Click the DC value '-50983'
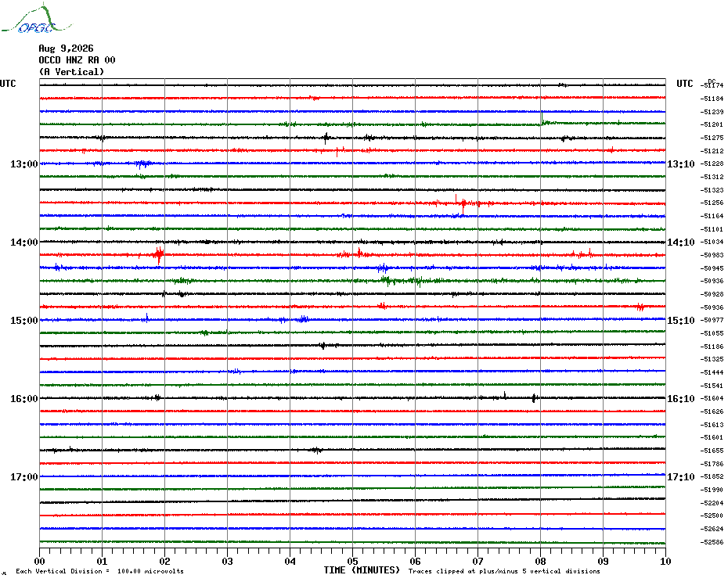This screenshot has height=582, width=728. click(x=712, y=255)
